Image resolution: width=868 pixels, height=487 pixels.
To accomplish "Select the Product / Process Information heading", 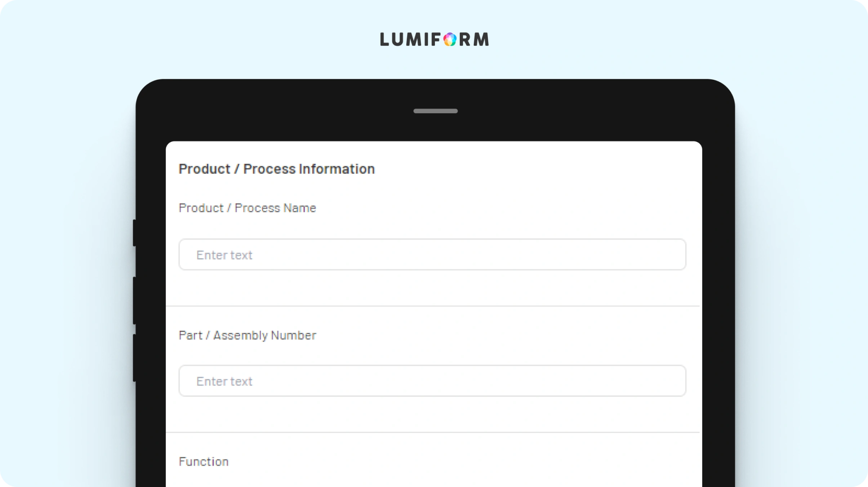I will pyautogui.click(x=277, y=169).
